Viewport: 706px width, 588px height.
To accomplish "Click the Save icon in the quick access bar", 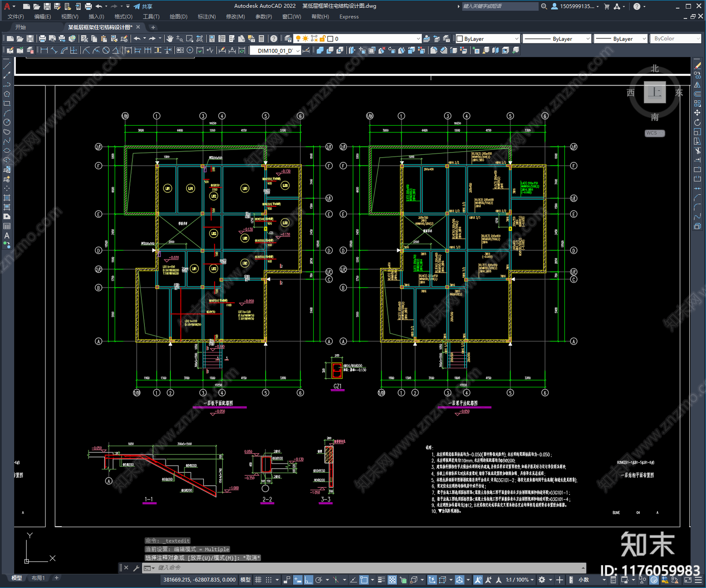I will [x=47, y=6].
